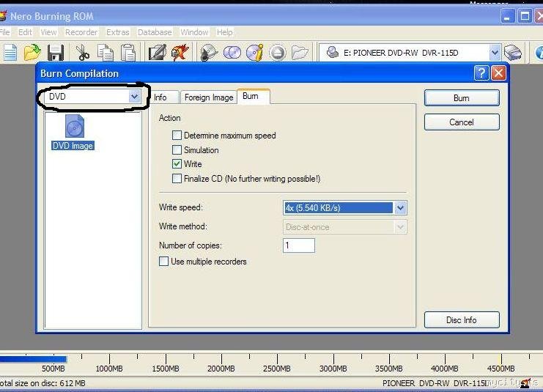This screenshot has height=392, width=543.
Task: Select the Cut scissors icon
Action: (82, 53)
